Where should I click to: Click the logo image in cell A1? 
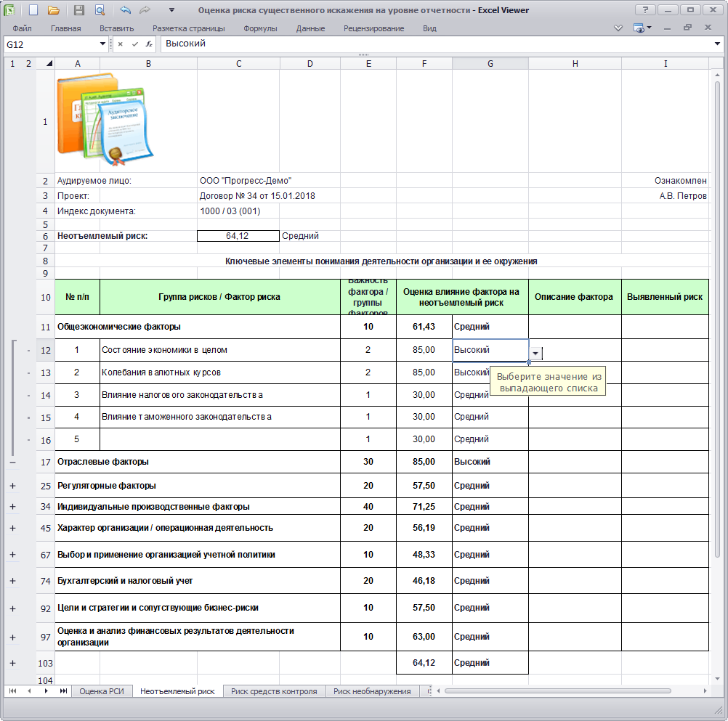coord(105,119)
